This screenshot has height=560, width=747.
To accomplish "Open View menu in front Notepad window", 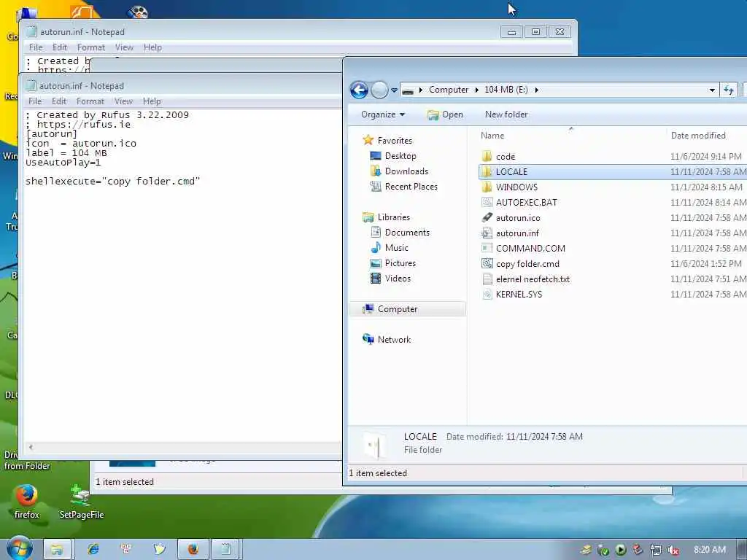I will click(123, 101).
